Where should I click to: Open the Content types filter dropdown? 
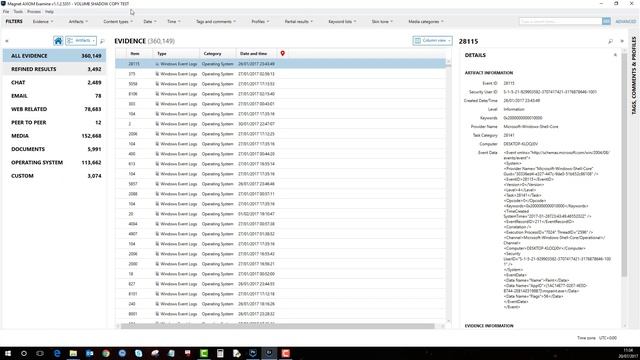click(x=118, y=21)
